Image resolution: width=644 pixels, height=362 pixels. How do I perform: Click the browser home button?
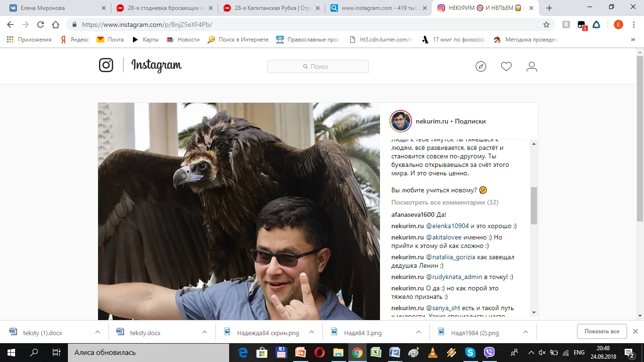(x=56, y=25)
